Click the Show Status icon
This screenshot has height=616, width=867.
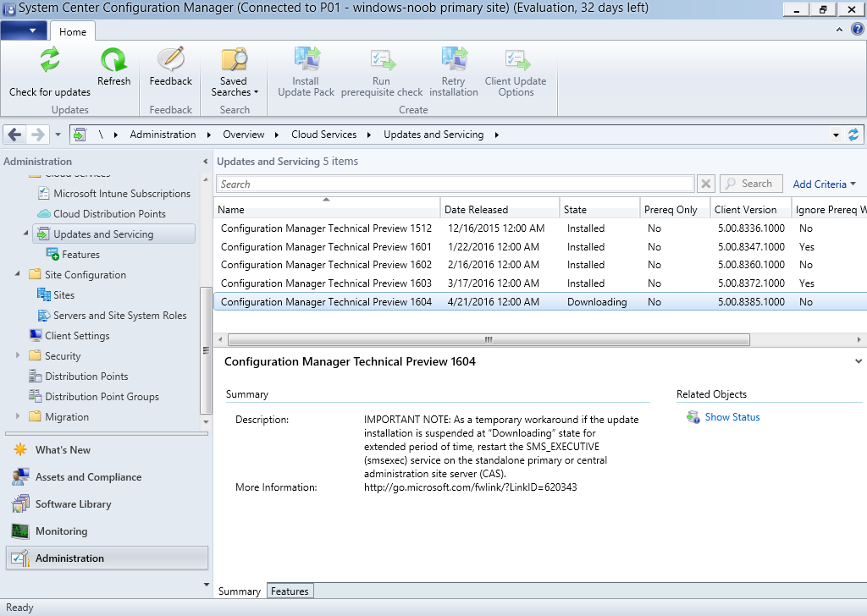[x=693, y=417]
